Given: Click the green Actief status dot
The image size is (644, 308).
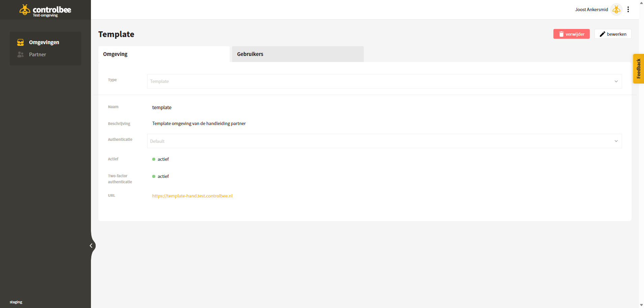Looking at the screenshot, I should click(154, 159).
